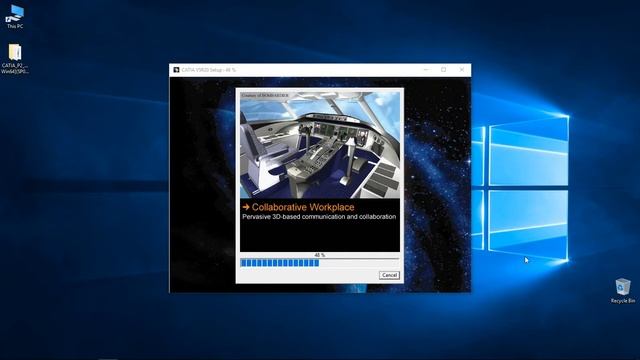Select the Recycle Bin icon

click(622, 291)
